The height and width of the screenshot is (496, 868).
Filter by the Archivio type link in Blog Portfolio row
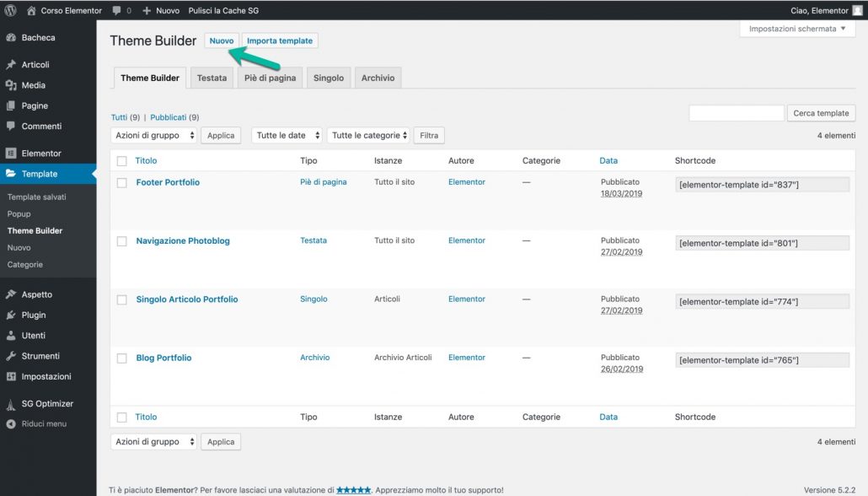(x=315, y=358)
